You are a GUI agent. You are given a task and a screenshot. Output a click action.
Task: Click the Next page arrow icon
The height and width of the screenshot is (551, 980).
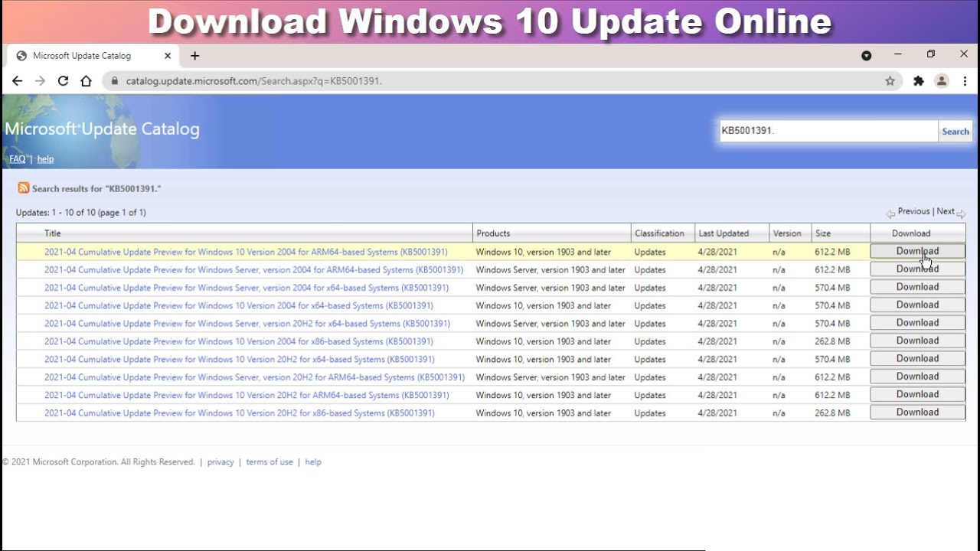click(961, 214)
